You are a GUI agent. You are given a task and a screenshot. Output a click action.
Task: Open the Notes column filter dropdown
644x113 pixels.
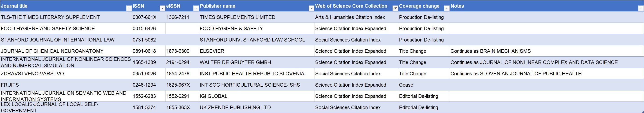coord(641,8)
